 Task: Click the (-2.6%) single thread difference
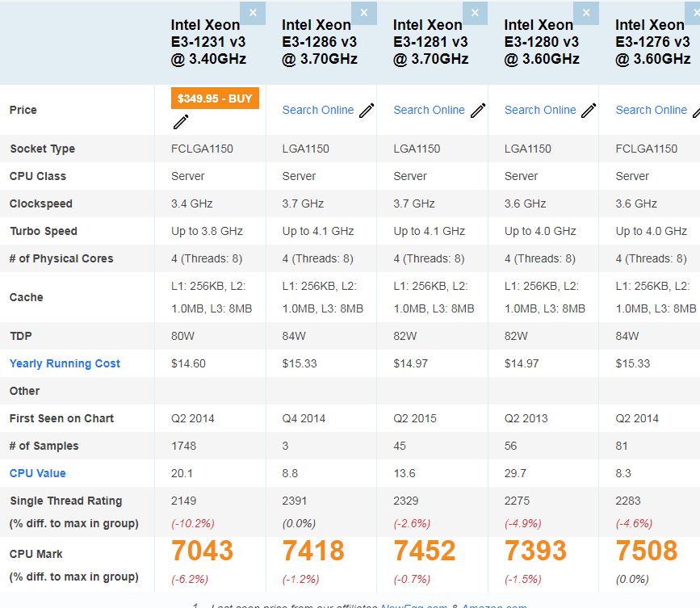pos(412,523)
